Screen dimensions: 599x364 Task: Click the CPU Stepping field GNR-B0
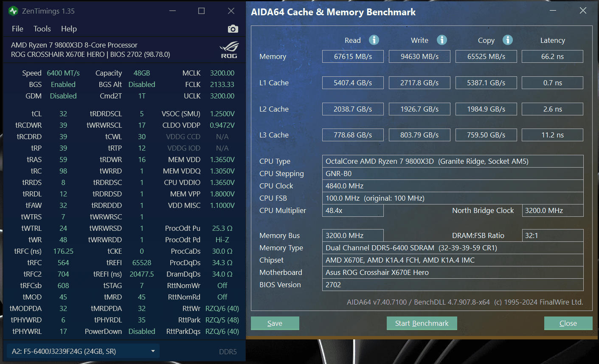tap(453, 174)
